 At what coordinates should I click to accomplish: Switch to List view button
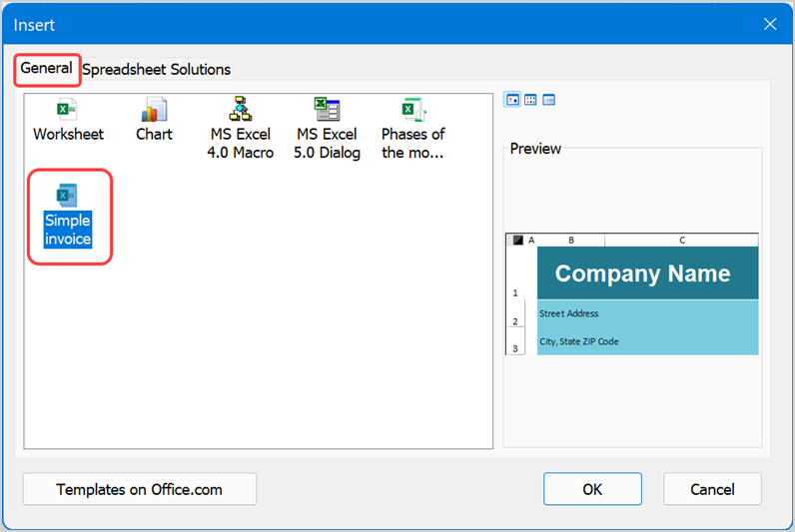point(530,100)
